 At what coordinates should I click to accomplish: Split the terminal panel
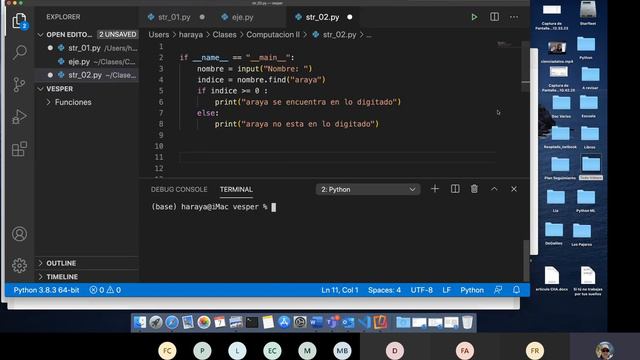pos(455,189)
